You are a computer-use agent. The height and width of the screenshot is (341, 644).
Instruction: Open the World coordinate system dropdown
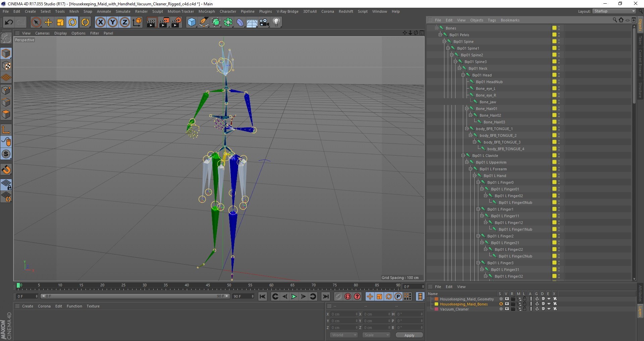pyautogui.click(x=344, y=335)
